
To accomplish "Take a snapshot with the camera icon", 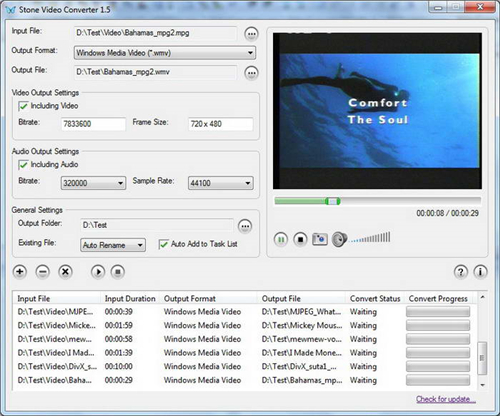I will [x=320, y=239].
